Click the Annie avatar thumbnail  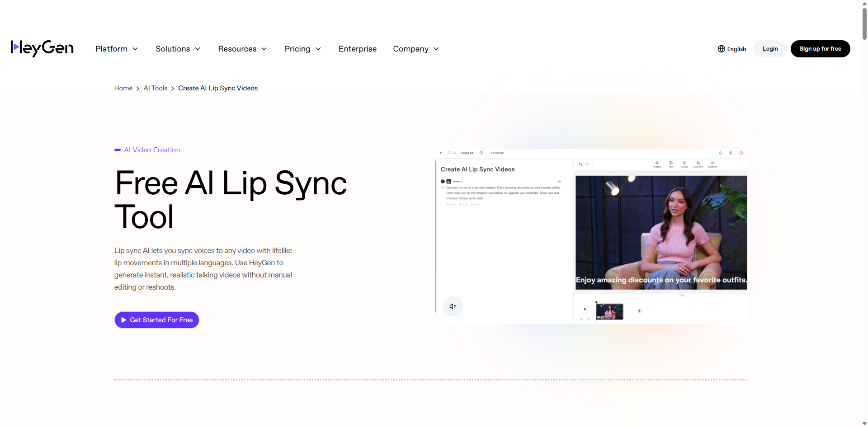pos(449,182)
